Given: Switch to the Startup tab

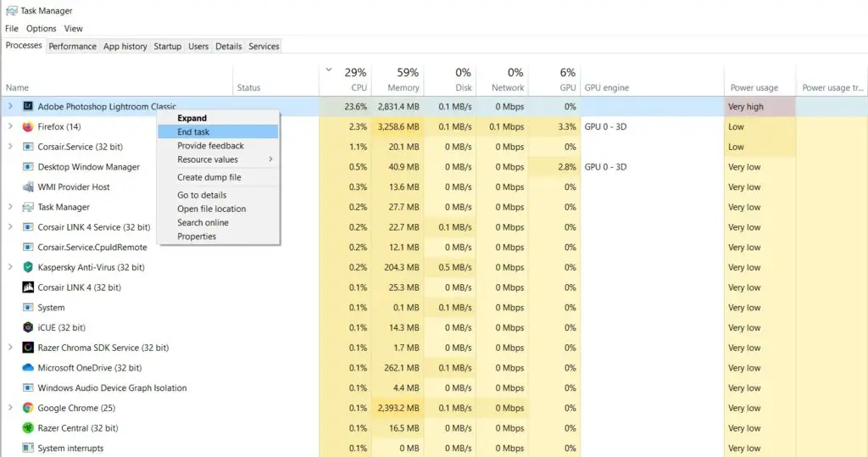Looking at the screenshot, I should (167, 47).
